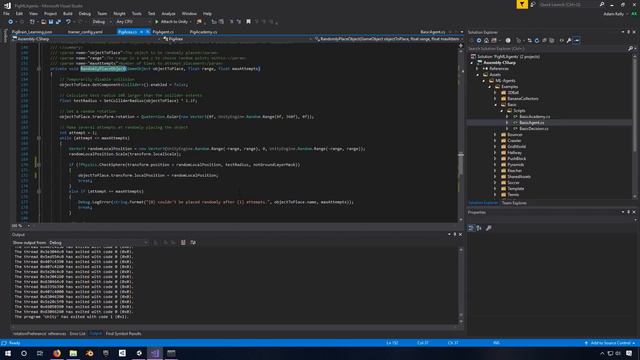This screenshot has height=360, width=640.
Task: Open the Any CPU platform dropdown
Action: click(133, 22)
